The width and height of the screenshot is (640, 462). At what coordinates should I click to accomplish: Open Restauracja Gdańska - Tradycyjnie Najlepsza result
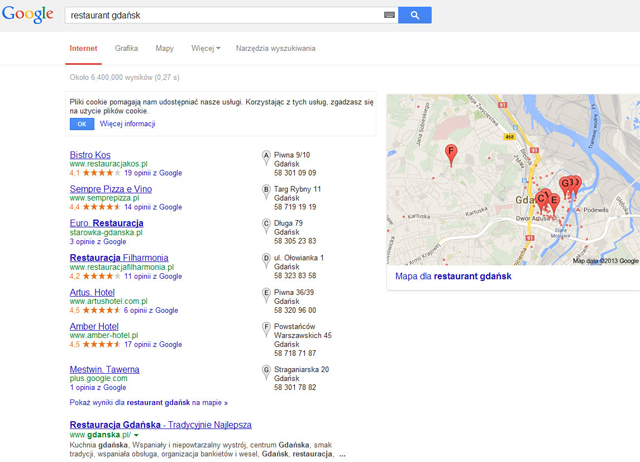click(160, 425)
